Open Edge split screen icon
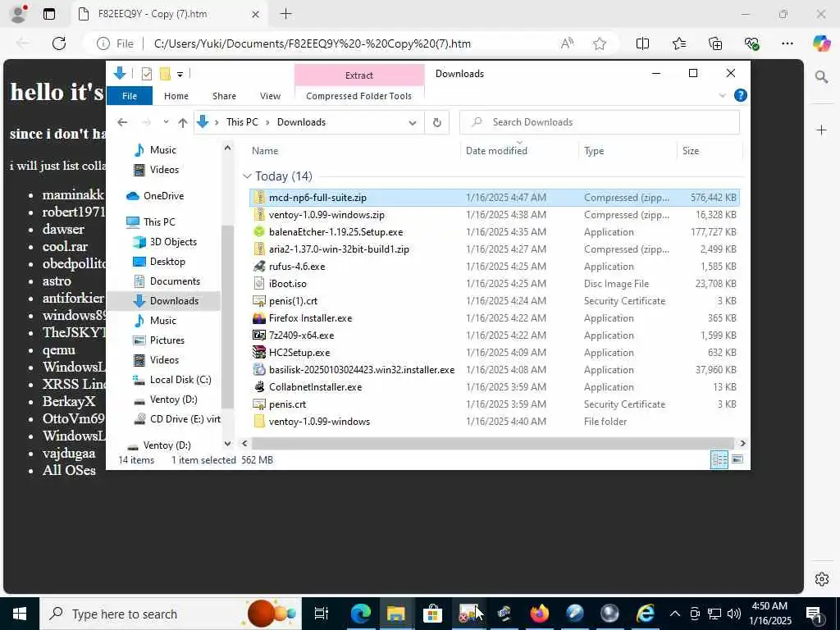This screenshot has height=630, width=840. point(642,43)
